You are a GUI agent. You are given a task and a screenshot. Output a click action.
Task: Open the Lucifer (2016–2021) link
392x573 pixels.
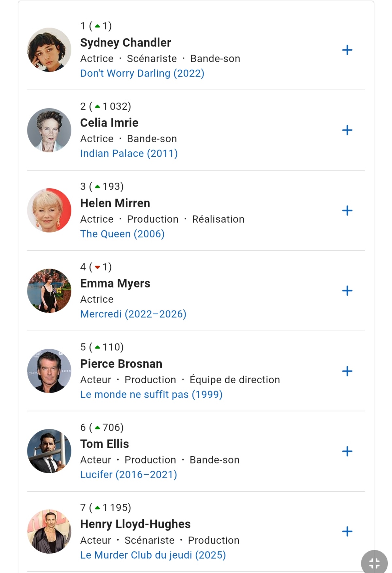pyautogui.click(x=128, y=475)
